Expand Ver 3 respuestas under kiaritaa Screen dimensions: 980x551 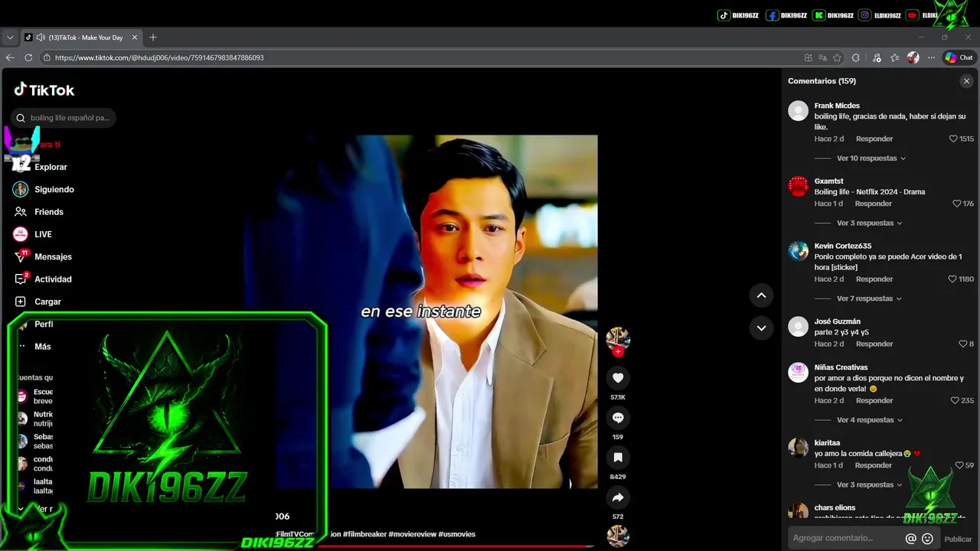click(870, 485)
